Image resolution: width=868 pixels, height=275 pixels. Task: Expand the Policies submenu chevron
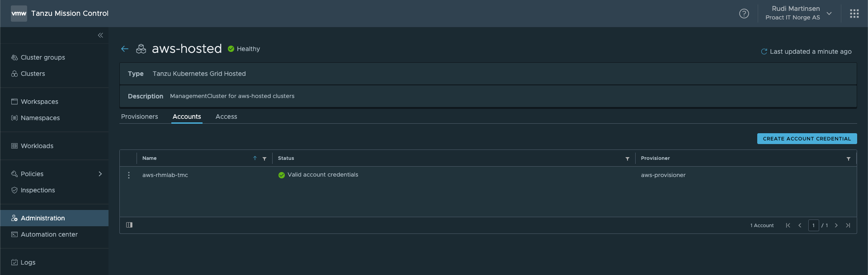[100, 174]
